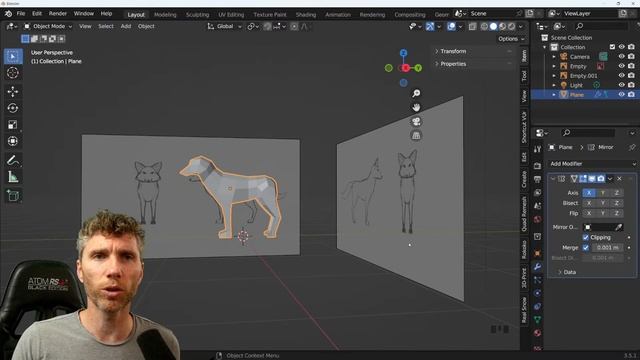This screenshot has width=640, height=360.
Task: Expand the Empty.001 tree item
Action: pos(554,76)
